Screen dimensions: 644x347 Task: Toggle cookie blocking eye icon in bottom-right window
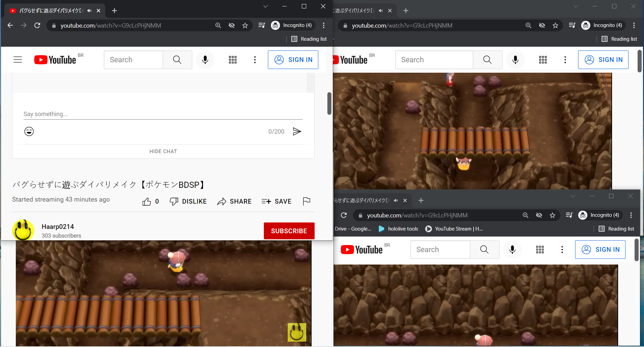click(x=539, y=215)
